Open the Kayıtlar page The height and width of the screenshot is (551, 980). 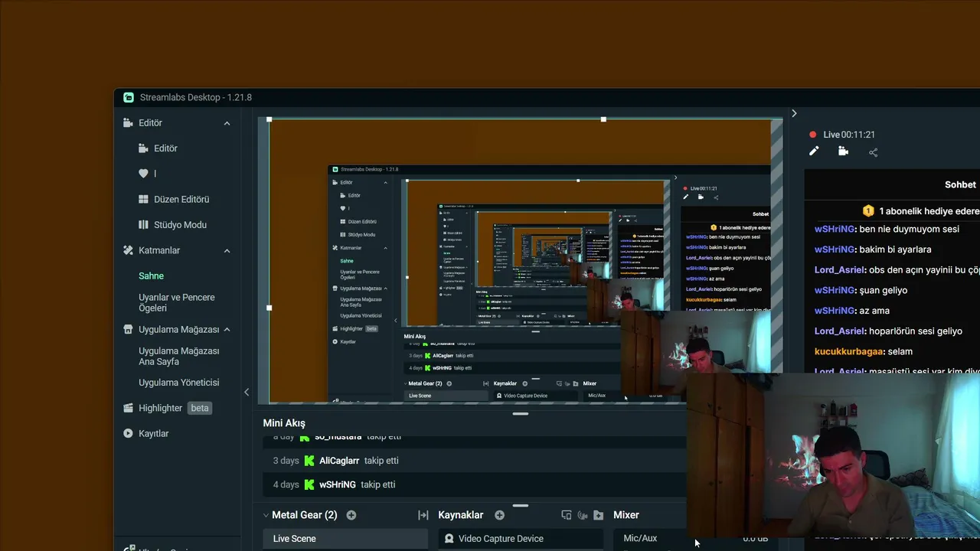click(153, 433)
